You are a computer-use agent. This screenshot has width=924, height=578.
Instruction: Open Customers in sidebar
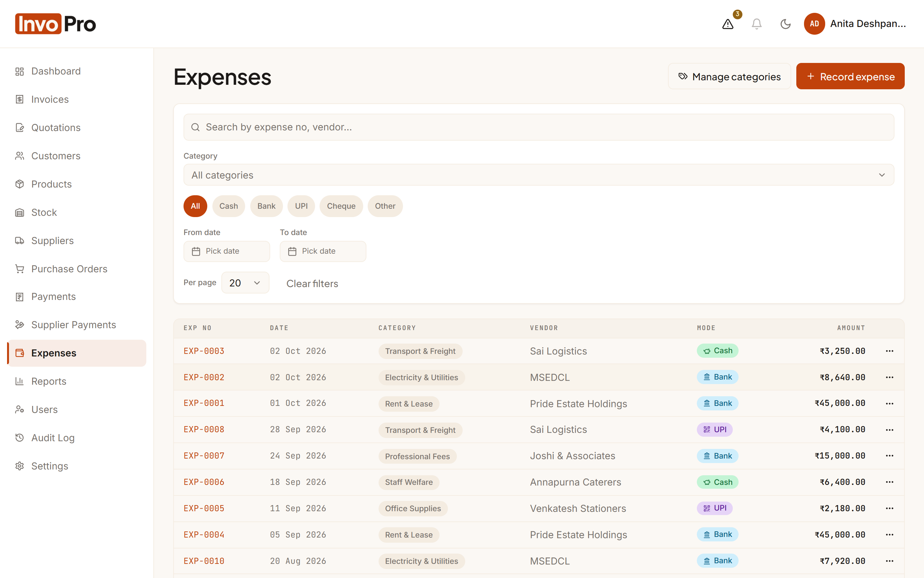77,156
